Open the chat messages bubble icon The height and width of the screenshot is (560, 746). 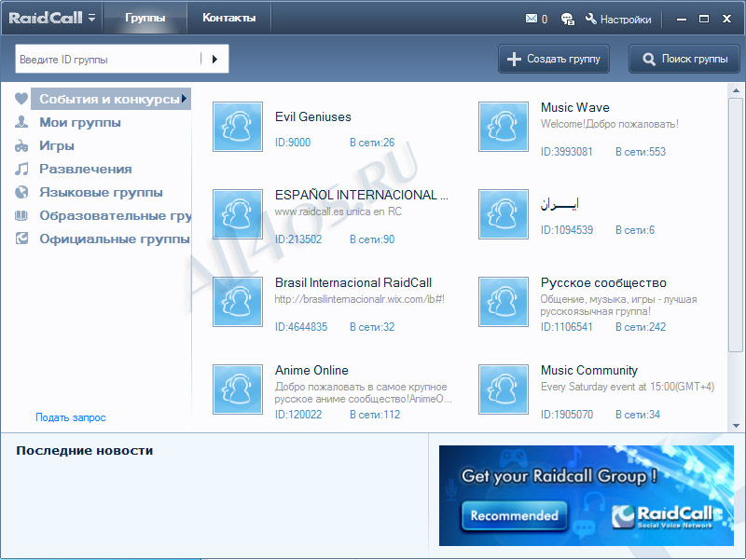[x=567, y=19]
